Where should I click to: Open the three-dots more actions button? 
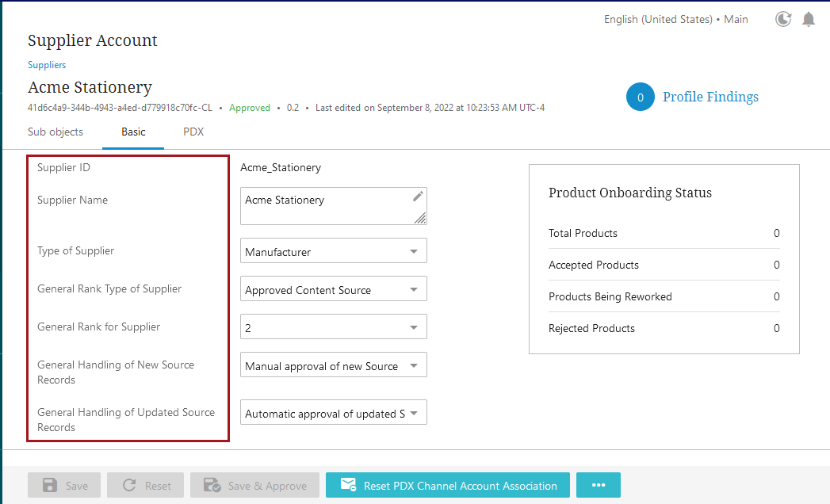(598, 485)
